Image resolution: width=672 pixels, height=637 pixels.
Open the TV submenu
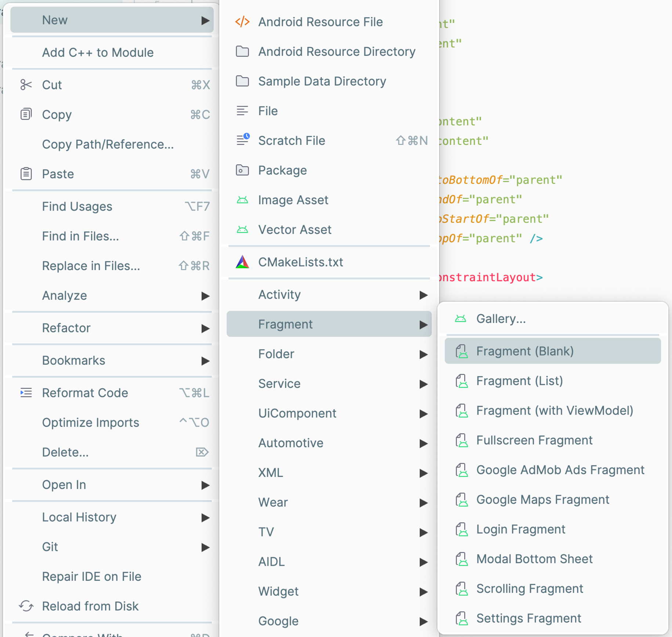pyautogui.click(x=329, y=532)
